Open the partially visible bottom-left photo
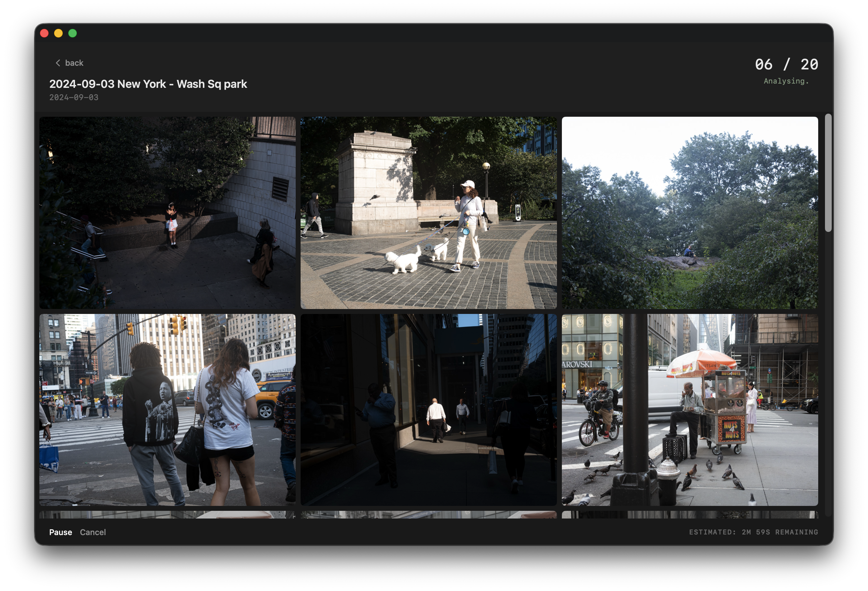 pyautogui.click(x=167, y=515)
